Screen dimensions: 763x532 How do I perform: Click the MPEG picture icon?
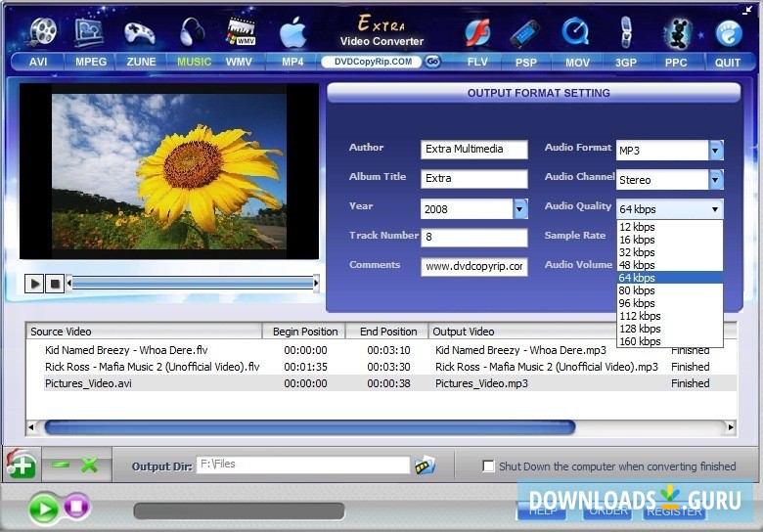point(89,32)
